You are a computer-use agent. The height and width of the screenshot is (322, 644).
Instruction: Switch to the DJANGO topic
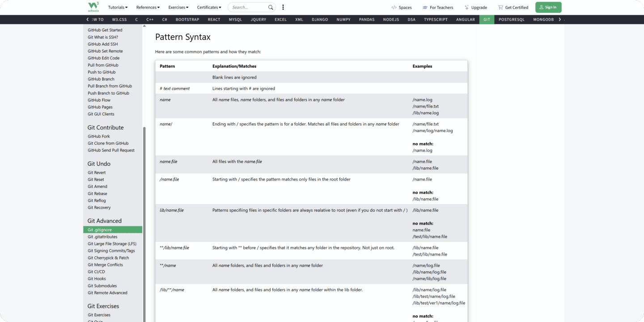(320, 20)
